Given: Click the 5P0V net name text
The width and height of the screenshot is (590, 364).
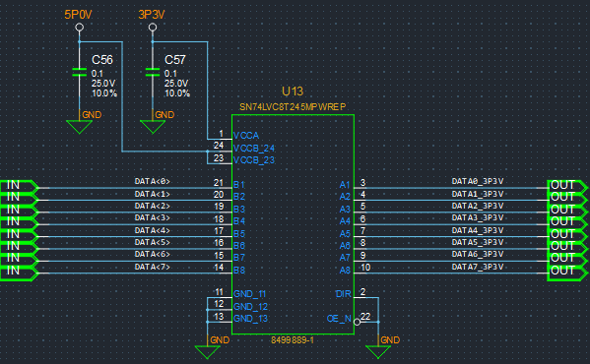Looking at the screenshot, I should 78,15.
